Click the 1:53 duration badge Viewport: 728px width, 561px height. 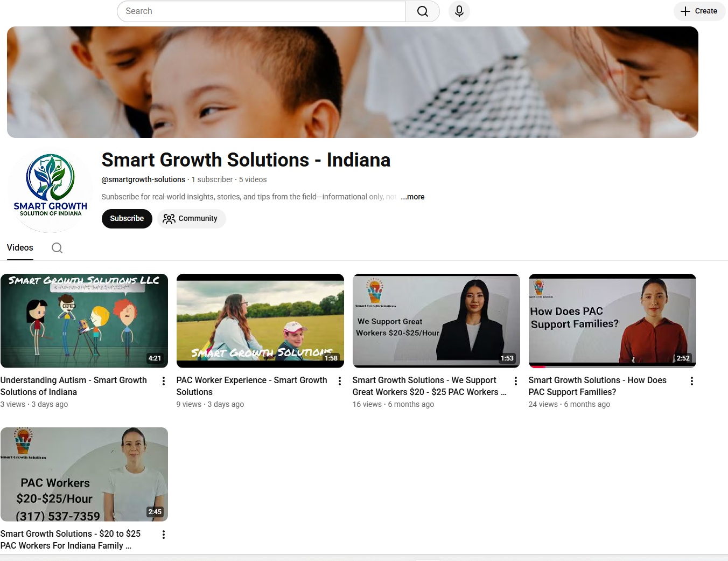507,358
